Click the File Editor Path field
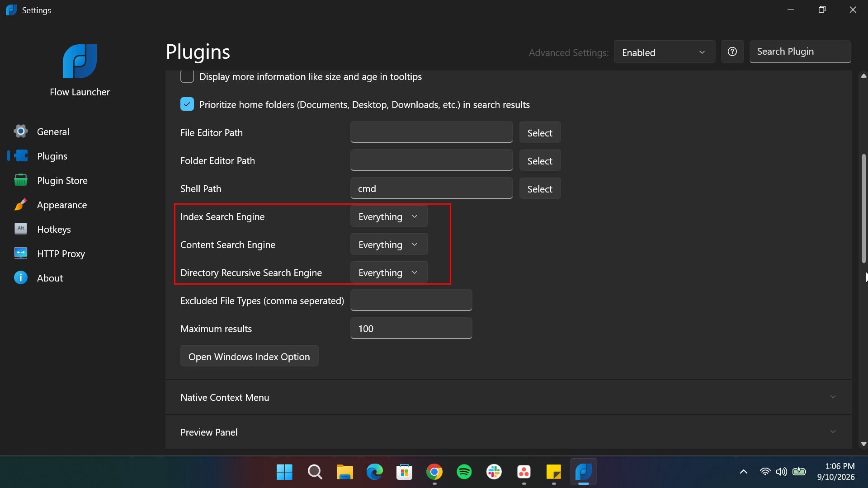This screenshot has height=488, width=868. tap(431, 132)
